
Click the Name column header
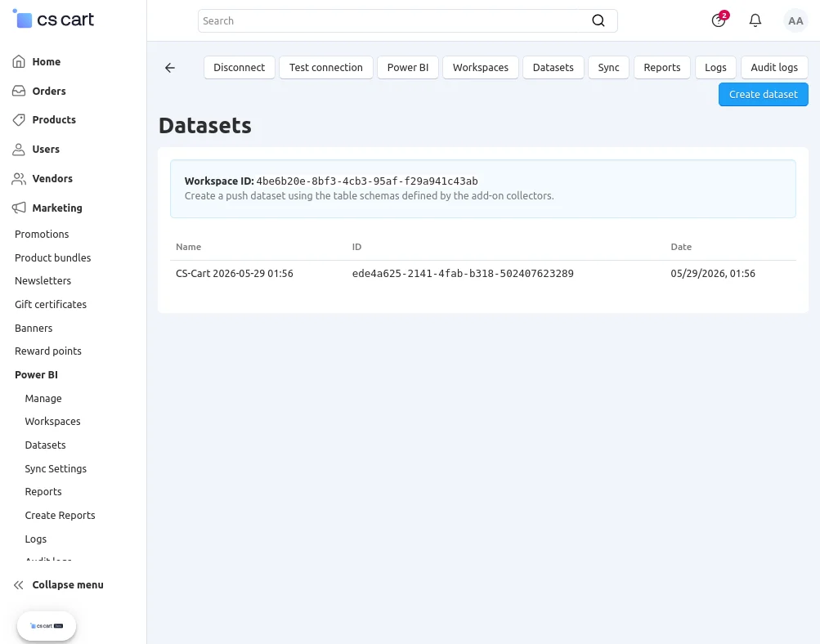coord(188,247)
